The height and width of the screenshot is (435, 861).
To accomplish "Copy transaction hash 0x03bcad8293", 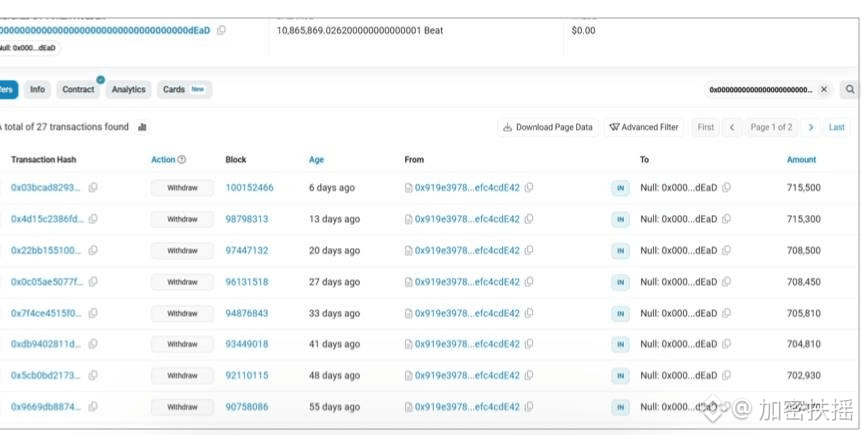I will (x=93, y=188).
